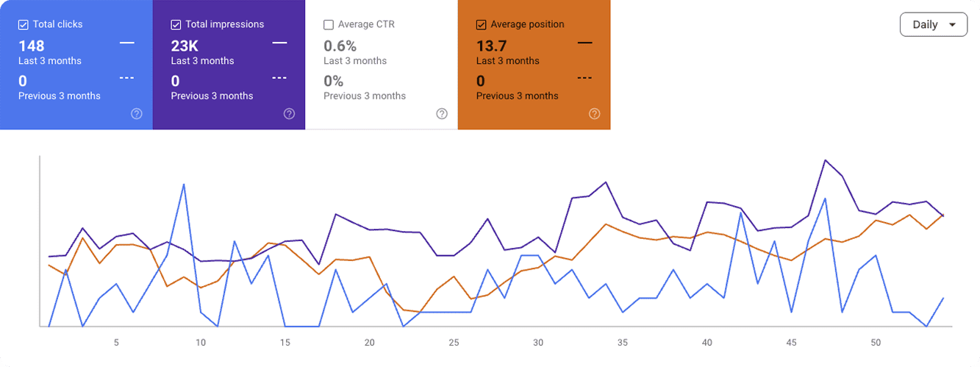Toggle the Average position checkbox
This screenshot has width=980, height=367.
(x=482, y=24)
